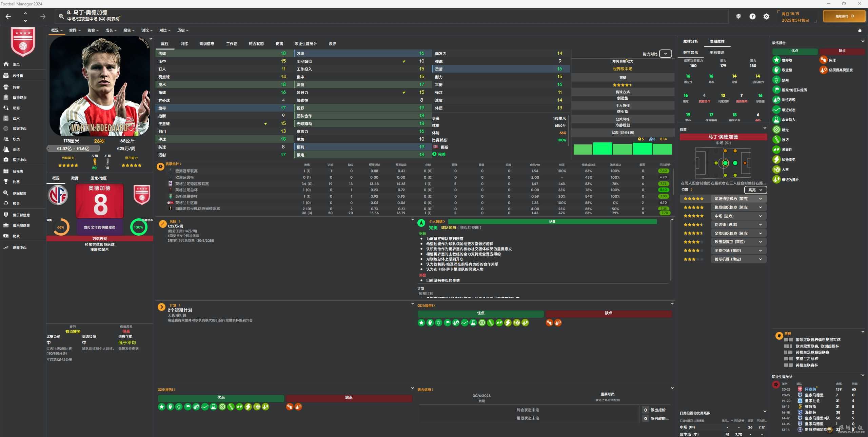Go forward with the right arrow
This screenshot has width=868, height=437.
click(43, 16)
